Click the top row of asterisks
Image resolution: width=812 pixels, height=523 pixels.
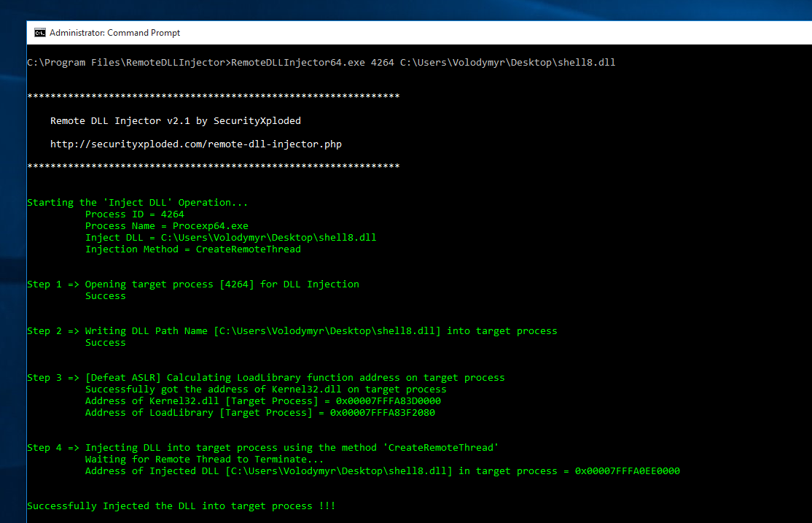point(214,96)
